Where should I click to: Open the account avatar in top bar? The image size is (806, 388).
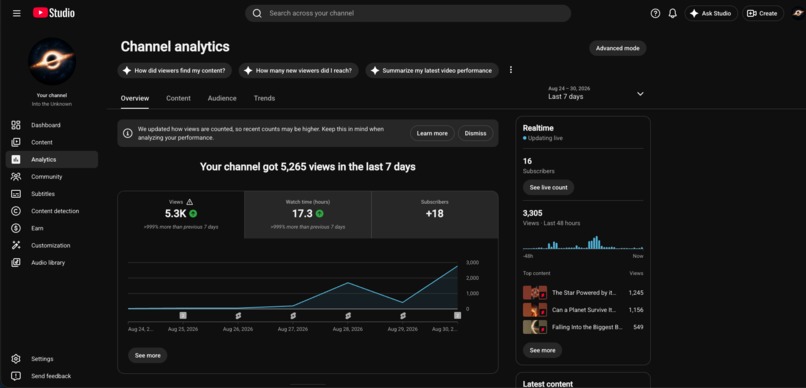coord(798,13)
